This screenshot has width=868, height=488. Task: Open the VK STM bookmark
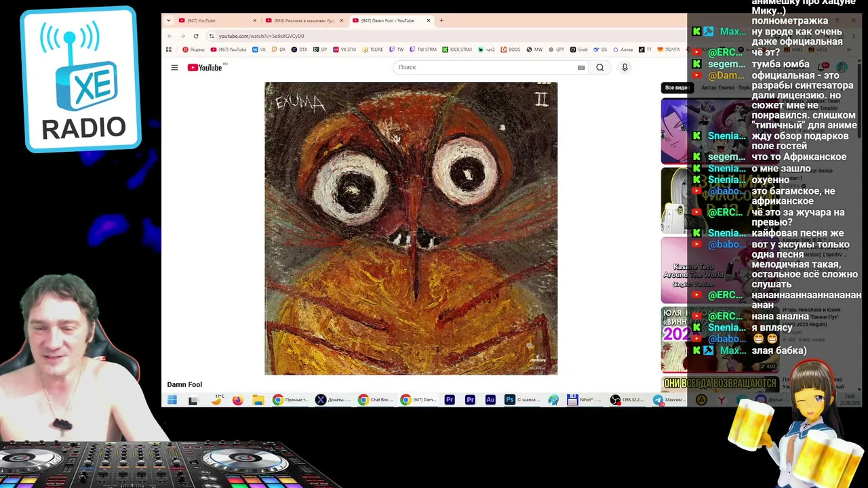[344, 49]
